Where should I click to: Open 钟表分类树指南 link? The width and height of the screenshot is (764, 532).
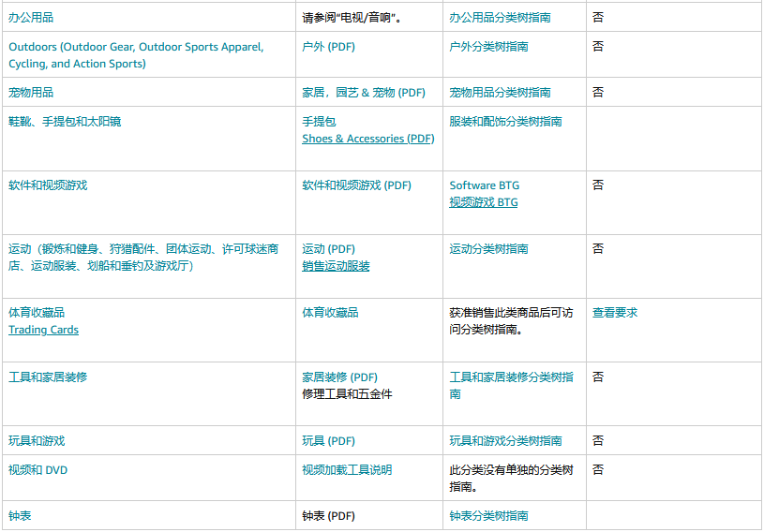[488, 516]
